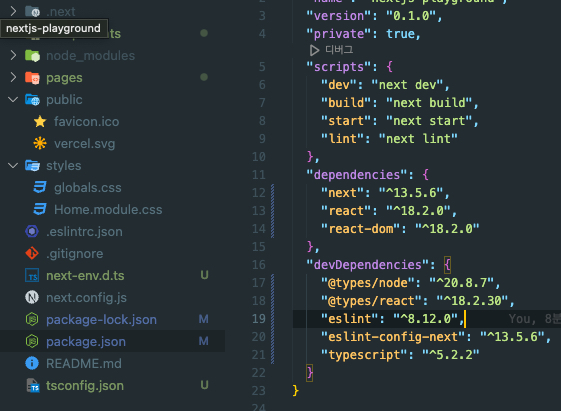561x411 pixels.
Task: Click the Next.js icon for next.config.js
Action: tap(32, 297)
